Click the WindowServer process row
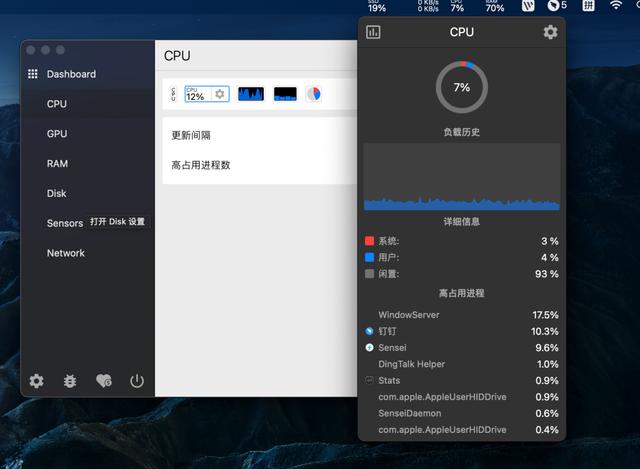 [462, 315]
